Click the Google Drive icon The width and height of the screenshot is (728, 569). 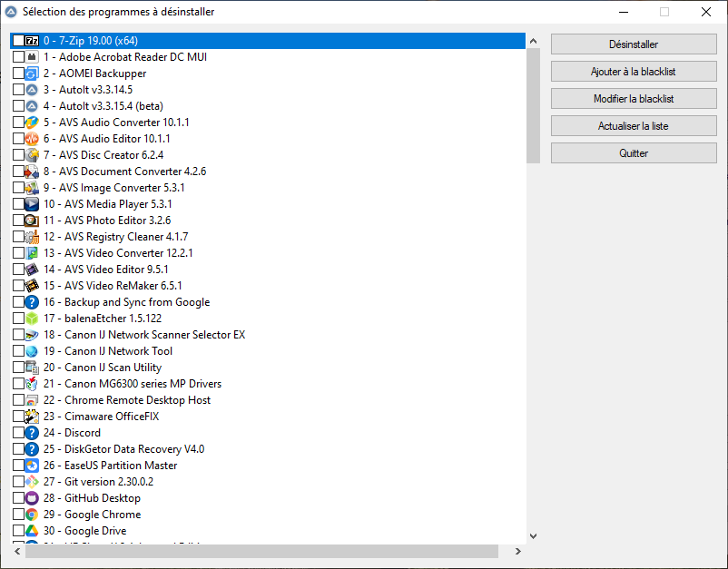point(32,531)
